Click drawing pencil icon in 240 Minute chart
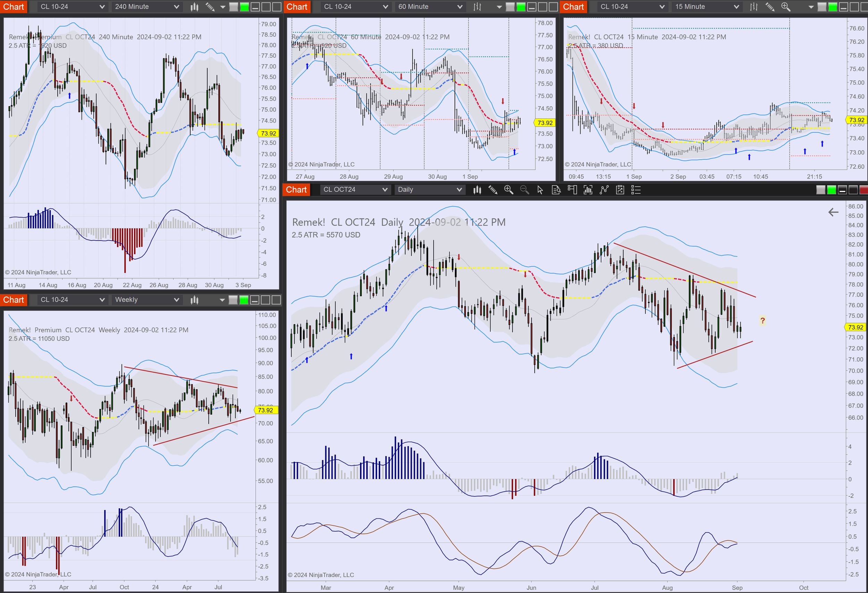The image size is (868, 593). [x=210, y=7]
